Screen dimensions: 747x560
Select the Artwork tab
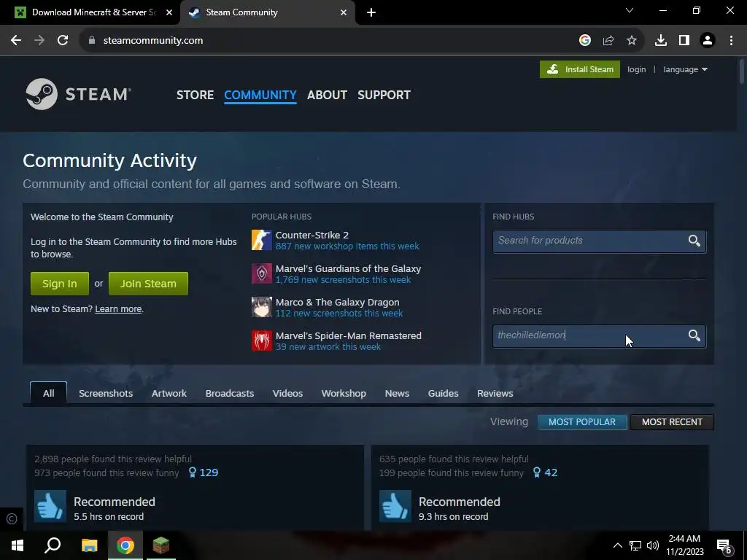(169, 393)
